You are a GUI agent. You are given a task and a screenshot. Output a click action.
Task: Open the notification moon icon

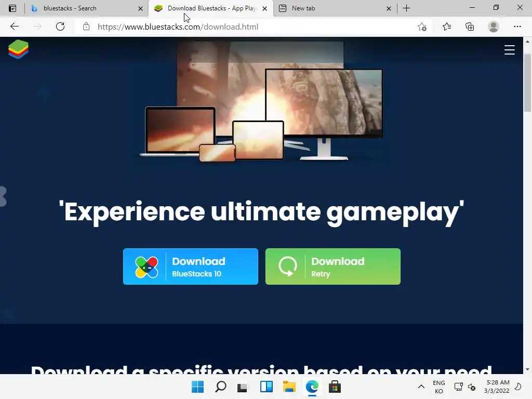coord(518,387)
